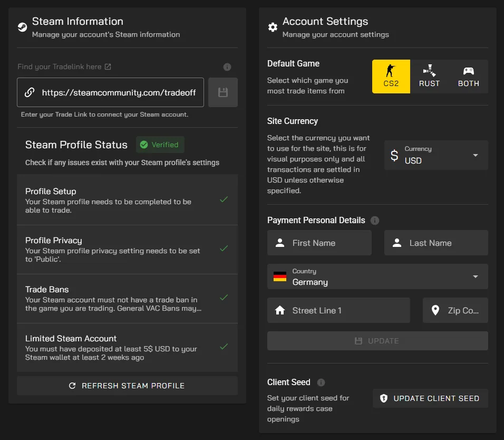This screenshot has height=440, width=504.
Task: Click the Limited Steam Account green checkmark
Action: pos(224,347)
